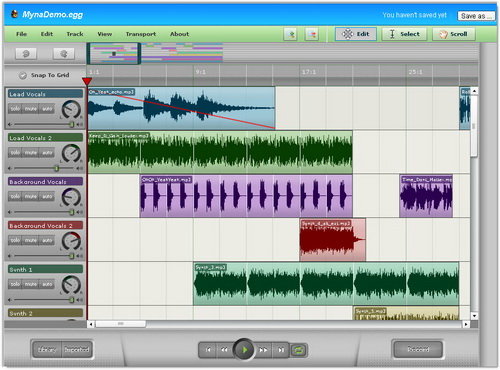Click the vertical scrollbar up arrow

click(x=474, y=91)
